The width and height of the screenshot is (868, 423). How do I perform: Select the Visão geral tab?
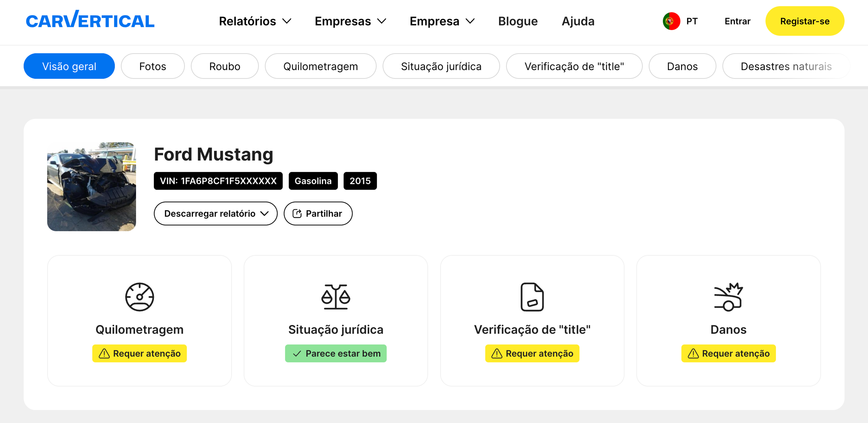69,66
